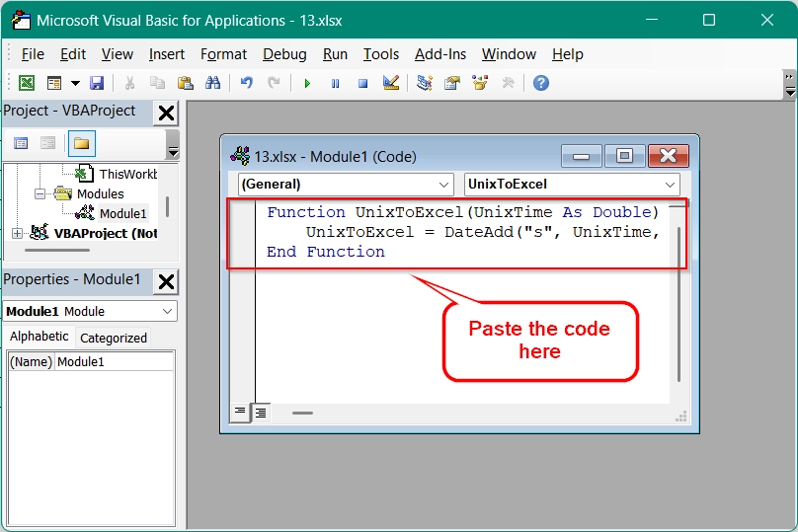Open the Project Explorer toolbar icon
The width and height of the screenshot is (798, 532).
(x=424, y=83)
